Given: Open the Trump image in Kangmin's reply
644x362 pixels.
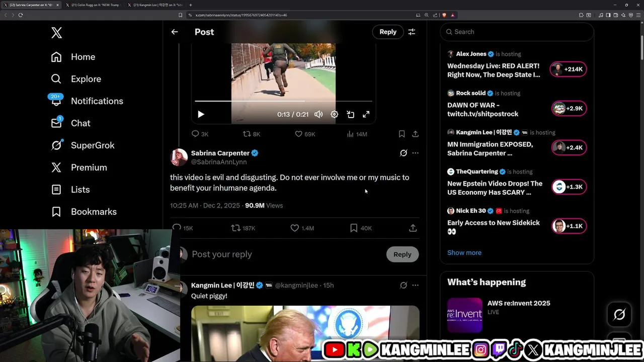Looking at the screenshot, I should tap(305, 333).
